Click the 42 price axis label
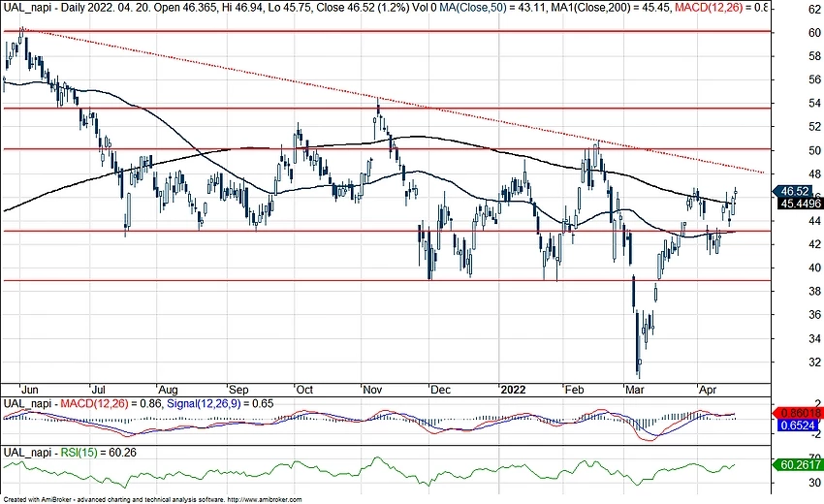 click(814, 244)
